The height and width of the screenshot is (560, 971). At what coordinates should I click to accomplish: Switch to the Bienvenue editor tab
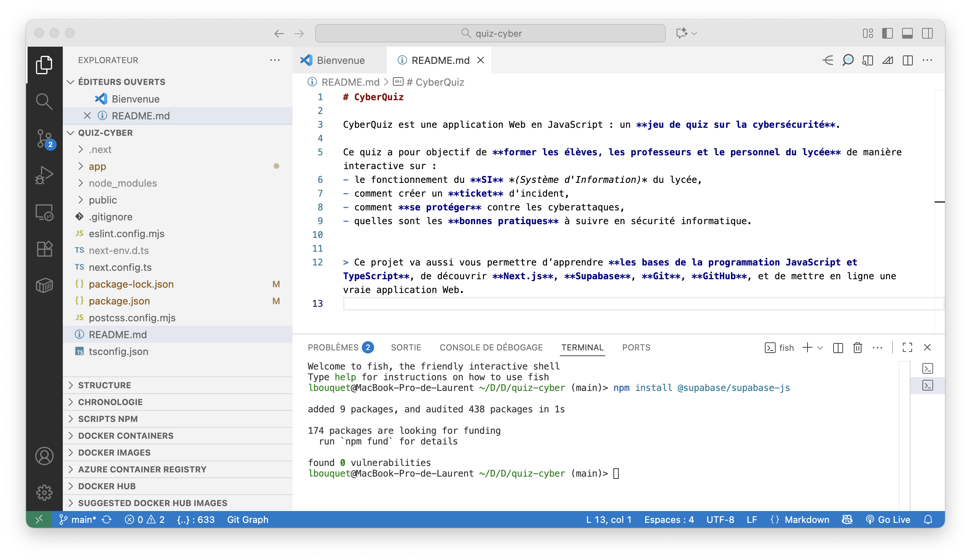[340, 60]
